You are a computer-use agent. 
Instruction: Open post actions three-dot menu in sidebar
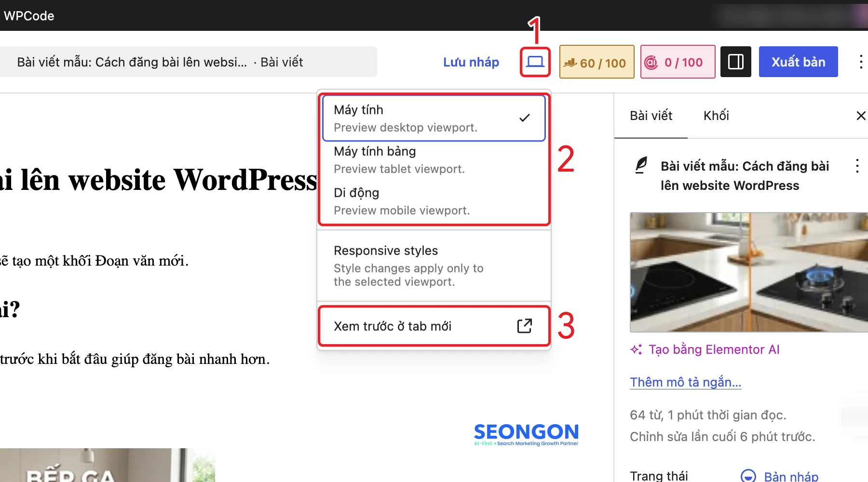[x=857, y=166]
